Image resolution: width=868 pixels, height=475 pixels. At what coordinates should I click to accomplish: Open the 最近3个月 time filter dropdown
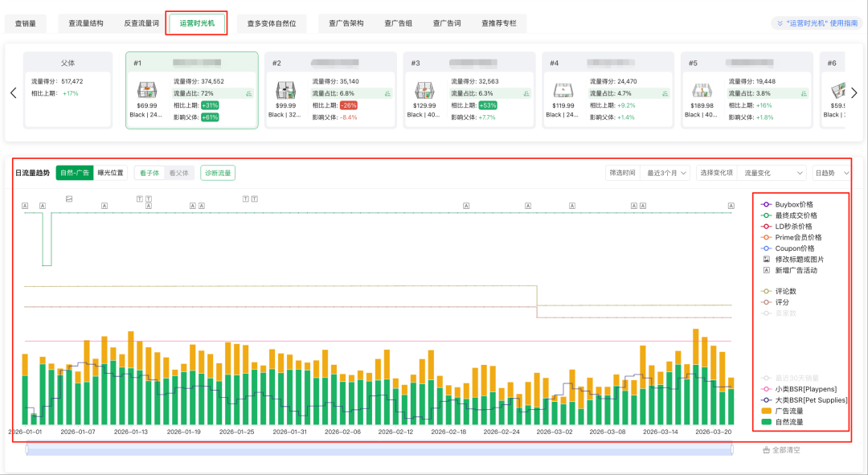click(x=668, y=173)
